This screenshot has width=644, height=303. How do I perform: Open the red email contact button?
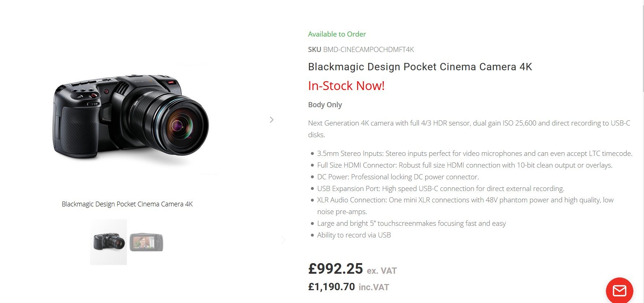[619, 291]
